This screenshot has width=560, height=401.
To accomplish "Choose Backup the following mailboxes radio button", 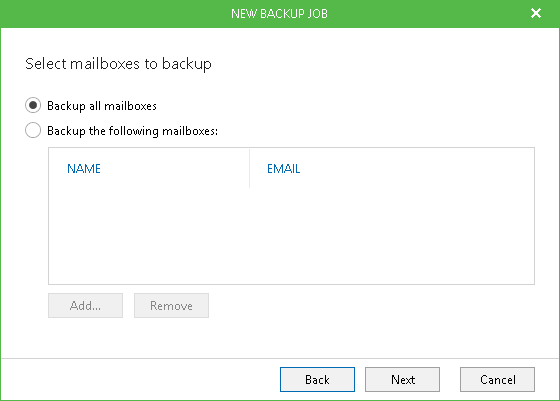I will [33, 130].
